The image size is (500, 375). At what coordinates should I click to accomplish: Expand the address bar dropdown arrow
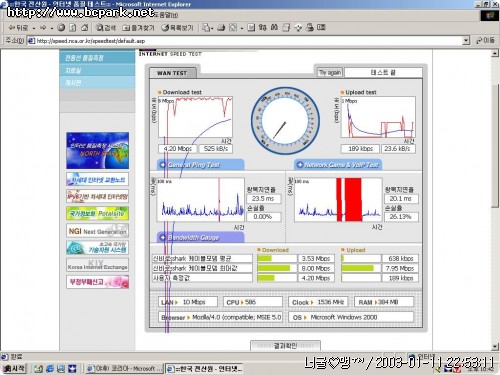466,41
